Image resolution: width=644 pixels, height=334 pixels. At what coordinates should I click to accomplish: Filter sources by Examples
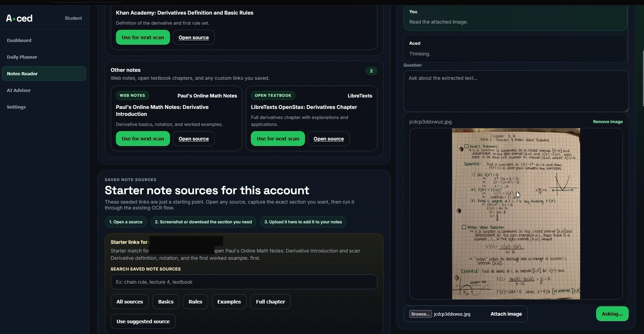pyautogui.click(x=229, y=302)
